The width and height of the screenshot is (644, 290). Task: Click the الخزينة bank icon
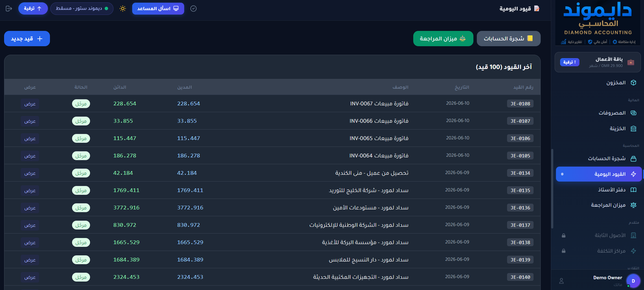(x=634, y=128)
